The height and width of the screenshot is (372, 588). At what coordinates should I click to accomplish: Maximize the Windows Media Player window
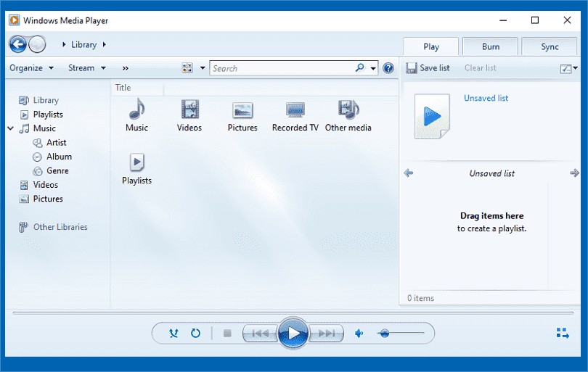click(x=535, y=20)
